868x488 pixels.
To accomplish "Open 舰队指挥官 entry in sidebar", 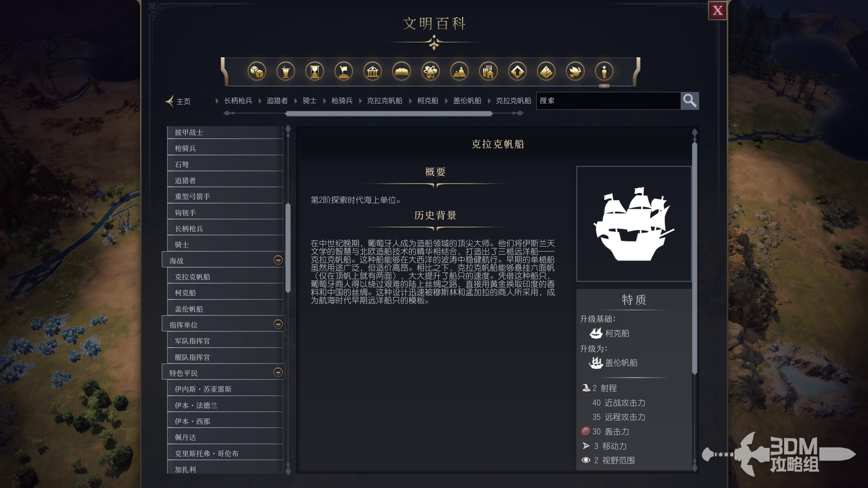I will 225,357.
